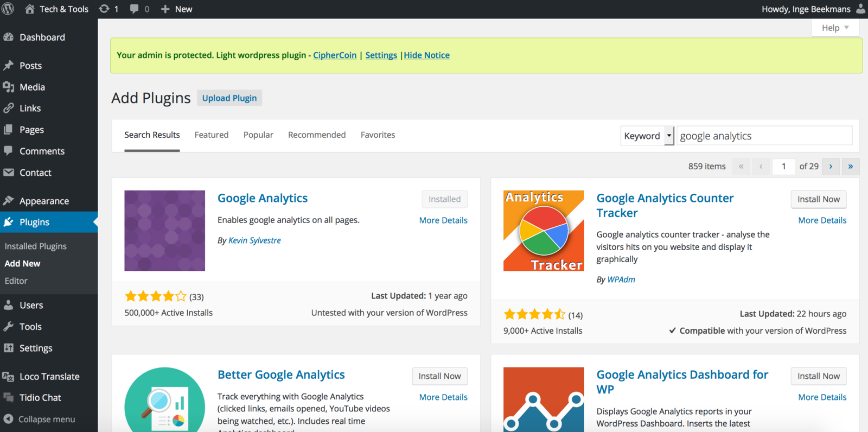Click the Dashboard gauge icon
Image resolution: width=868 pixels, height=432 pixels.
[8, 37]
